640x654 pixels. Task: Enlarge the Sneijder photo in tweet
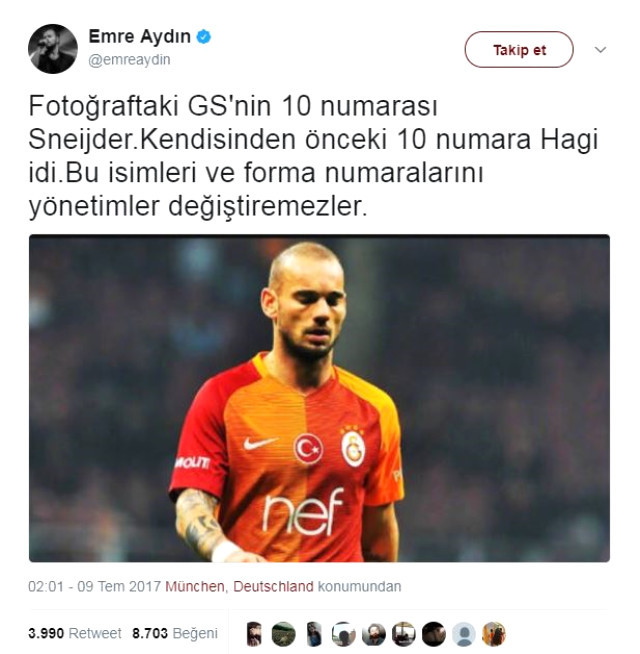(x=319, y=398)
